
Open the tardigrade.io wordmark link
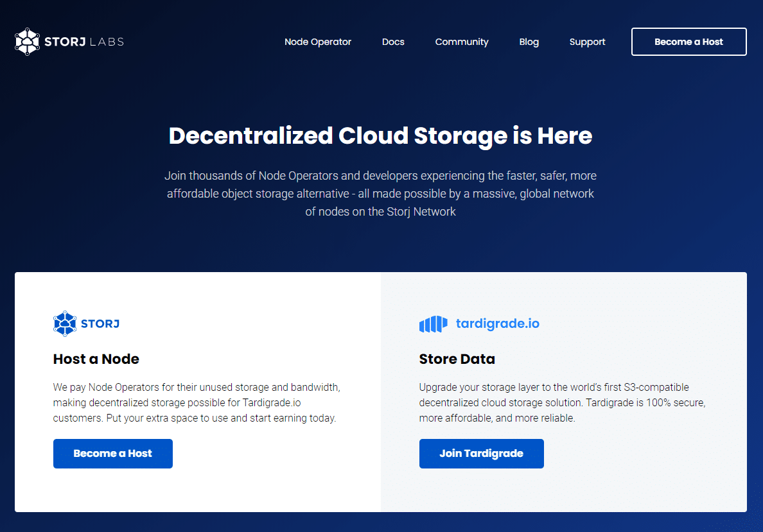tap(497, 323)
